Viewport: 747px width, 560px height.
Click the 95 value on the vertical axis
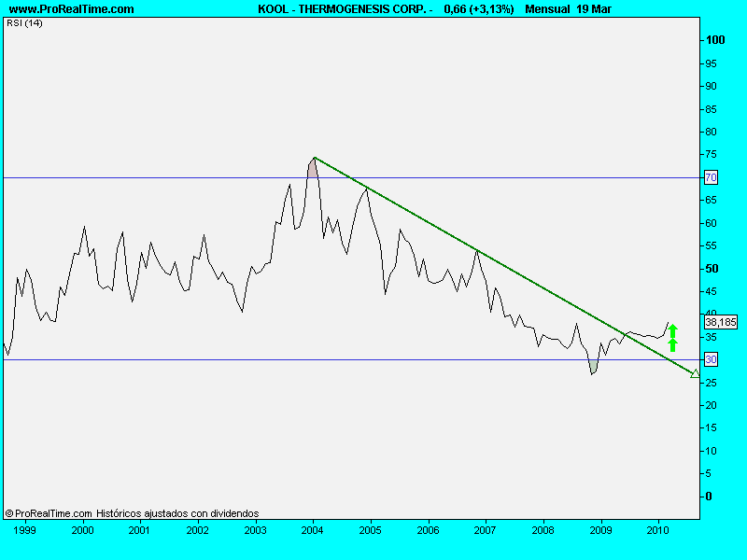711,63
